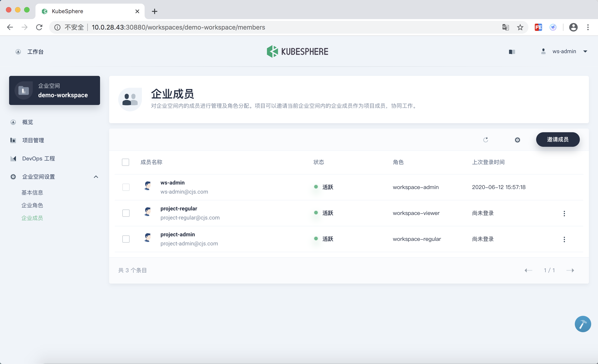Open the demo-workspace workspace selector

point(55,90)
